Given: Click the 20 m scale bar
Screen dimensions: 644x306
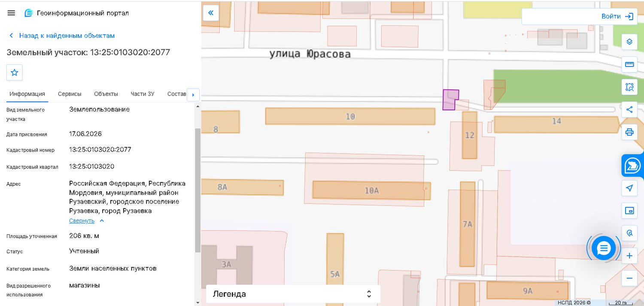Looking at the screenshot, I should (x=621, y=303).
